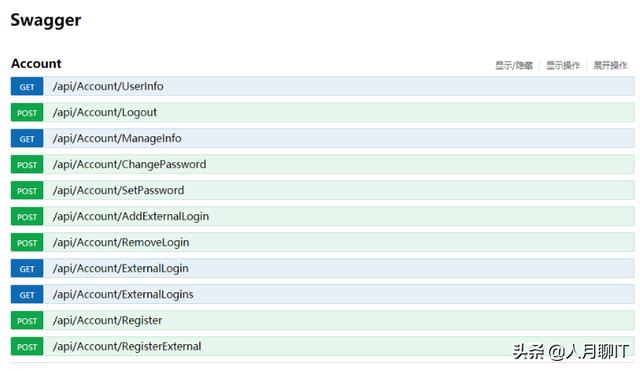Click the POST badge for RegisterExternal

(27, 347)
